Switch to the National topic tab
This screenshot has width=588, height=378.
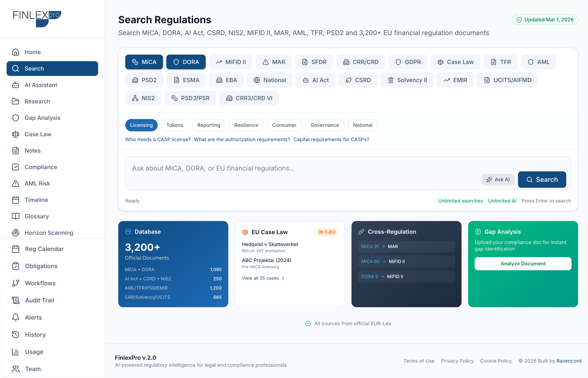tap(362, 125)
